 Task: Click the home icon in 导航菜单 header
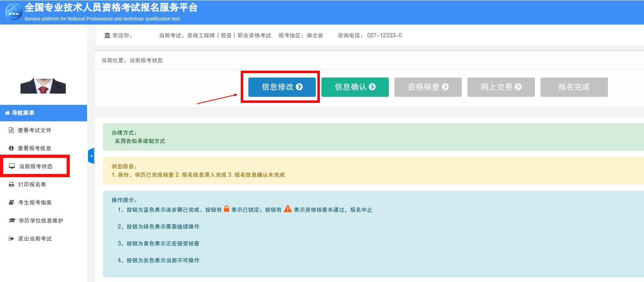[7, 113]
